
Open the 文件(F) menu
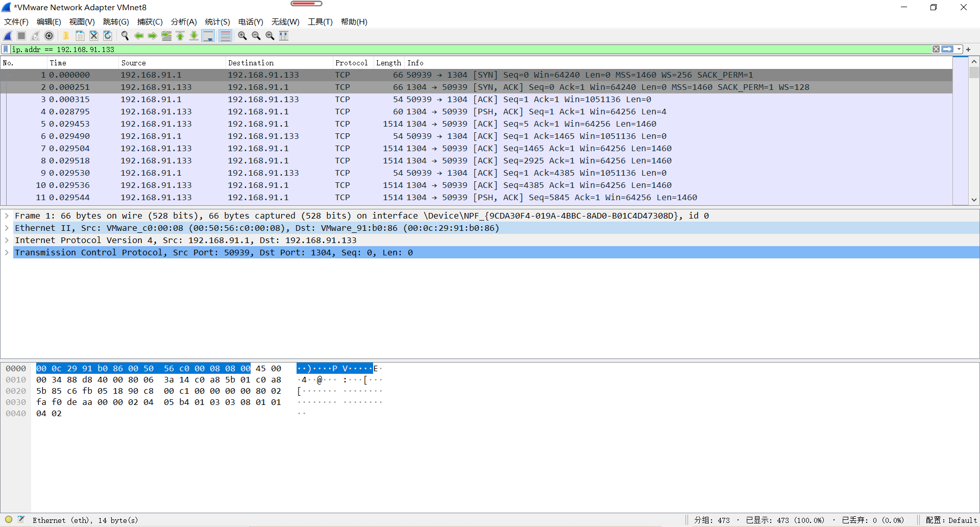(16, 22)
